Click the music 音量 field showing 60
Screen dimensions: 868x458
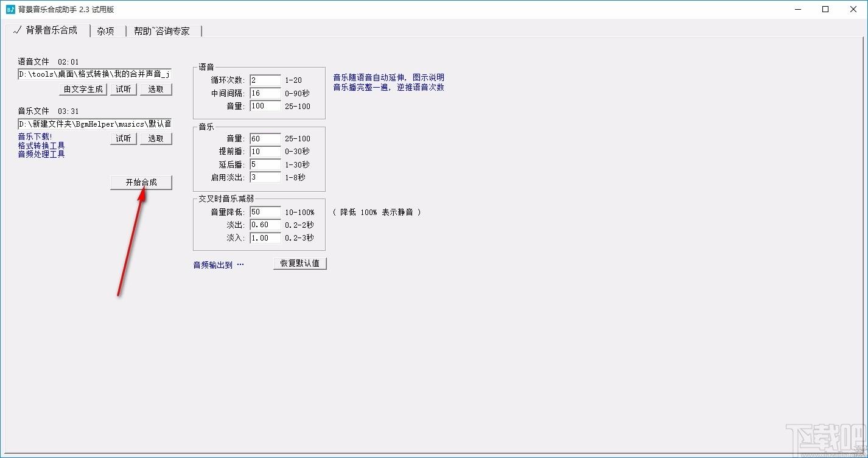coord(265,139)
